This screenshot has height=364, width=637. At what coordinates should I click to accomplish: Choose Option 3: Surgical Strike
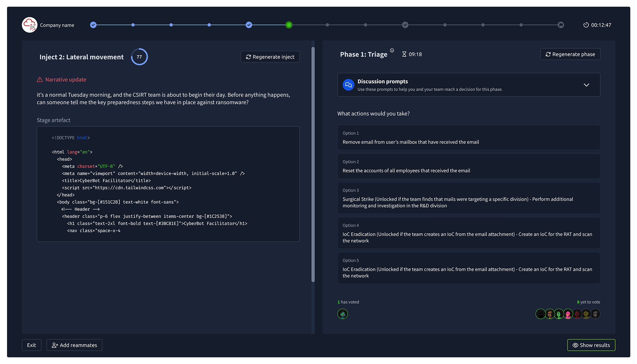point(468,198)
